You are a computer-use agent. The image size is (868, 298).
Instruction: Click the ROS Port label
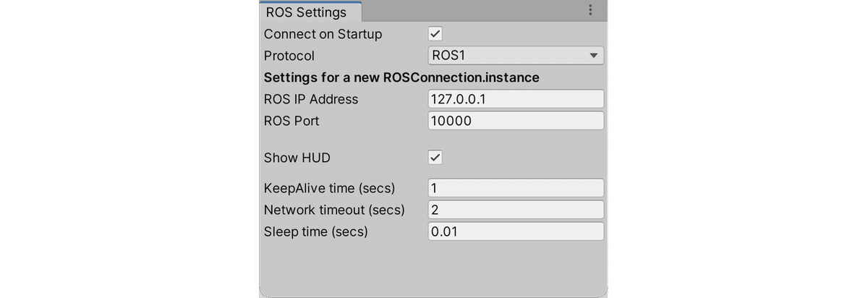click(x=292, y=121)
